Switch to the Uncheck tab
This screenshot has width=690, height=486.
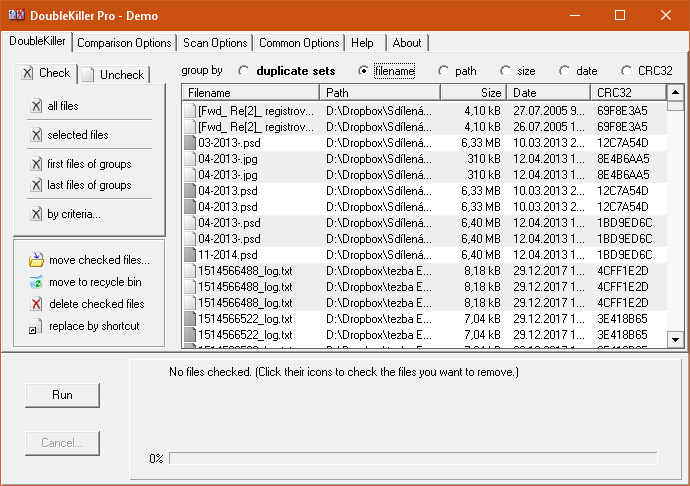coord(114,75)
